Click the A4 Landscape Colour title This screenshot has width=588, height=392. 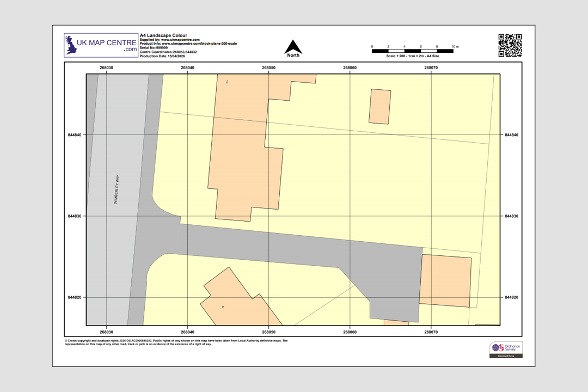(163, 34)
